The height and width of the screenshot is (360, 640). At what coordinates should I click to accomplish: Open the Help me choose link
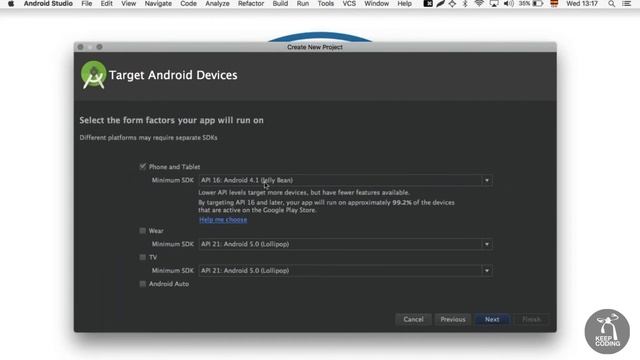223,220
